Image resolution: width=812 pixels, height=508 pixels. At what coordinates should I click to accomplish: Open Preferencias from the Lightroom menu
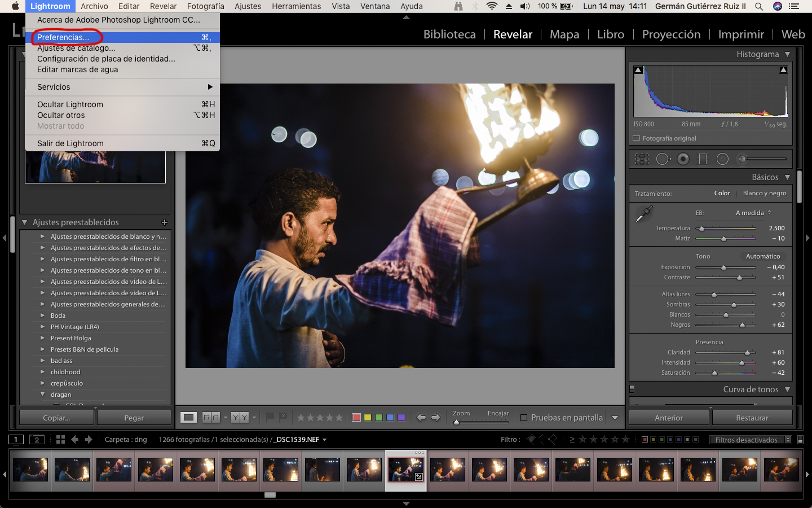click(x=63, y=37)
